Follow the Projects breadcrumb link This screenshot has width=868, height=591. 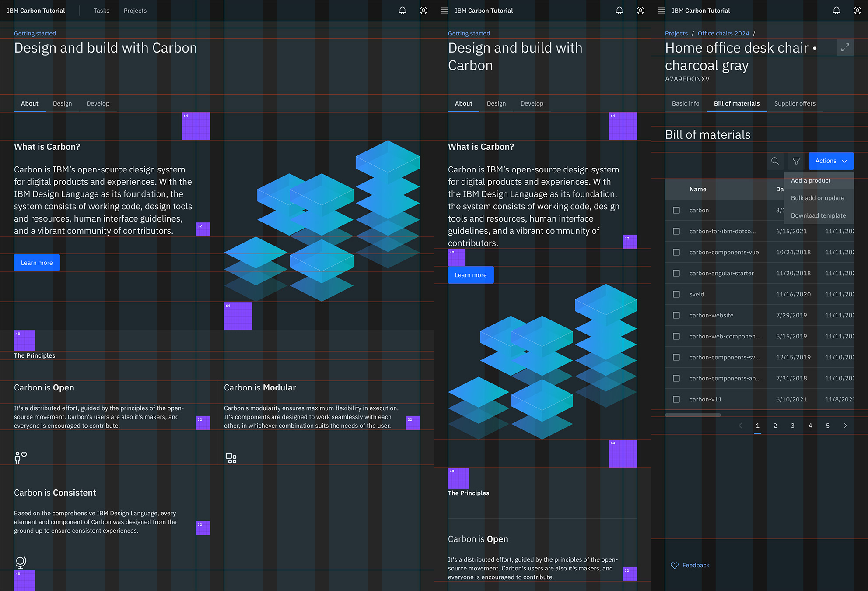click(676, 33)
